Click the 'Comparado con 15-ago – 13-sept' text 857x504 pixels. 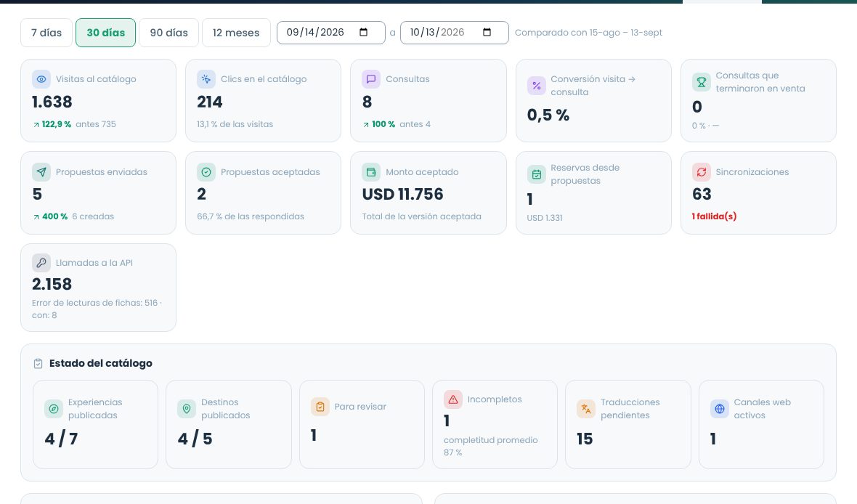click(588, 33)
